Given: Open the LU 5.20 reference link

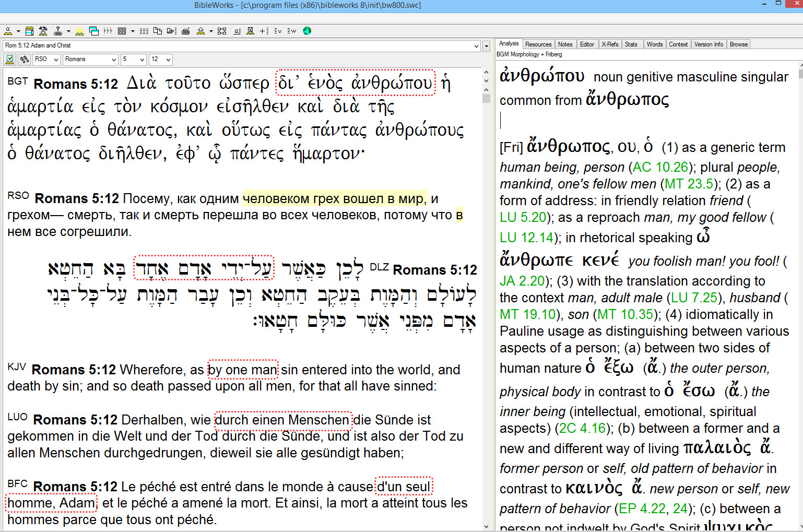Looking at the screenshot, I should [523, 217].
